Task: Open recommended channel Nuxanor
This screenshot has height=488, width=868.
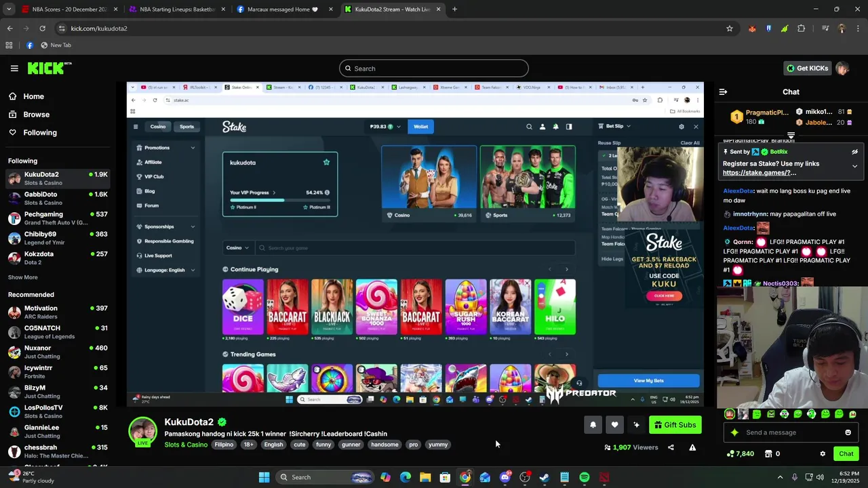Action: (58, 352)
